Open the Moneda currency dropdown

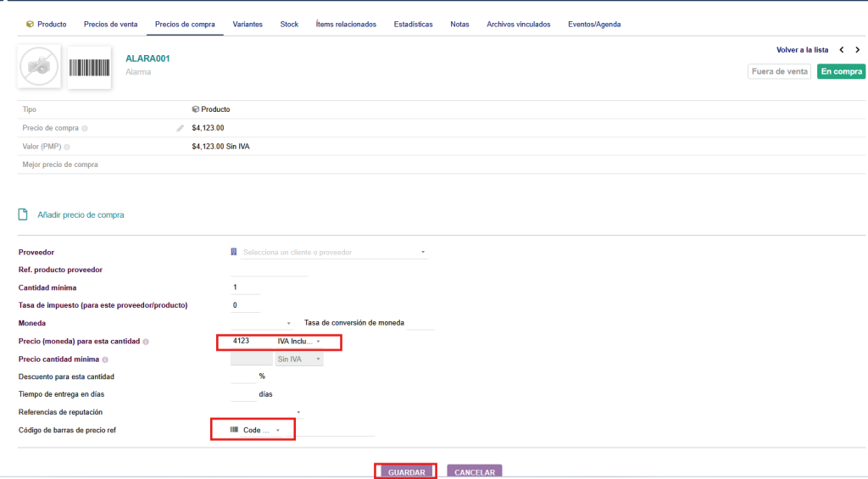(263, 323)
